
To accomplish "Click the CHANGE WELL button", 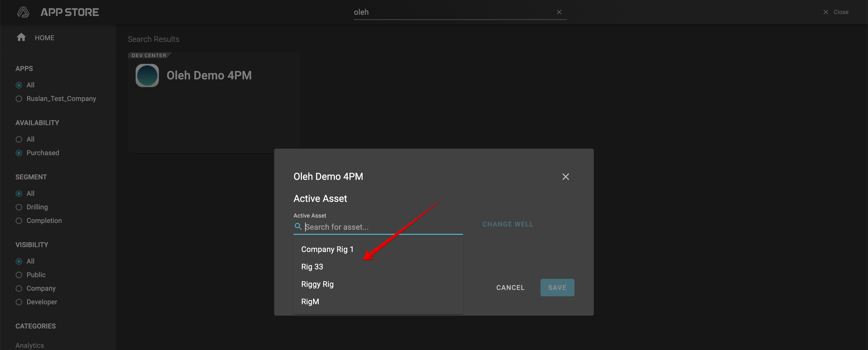I will click(507, 224).
